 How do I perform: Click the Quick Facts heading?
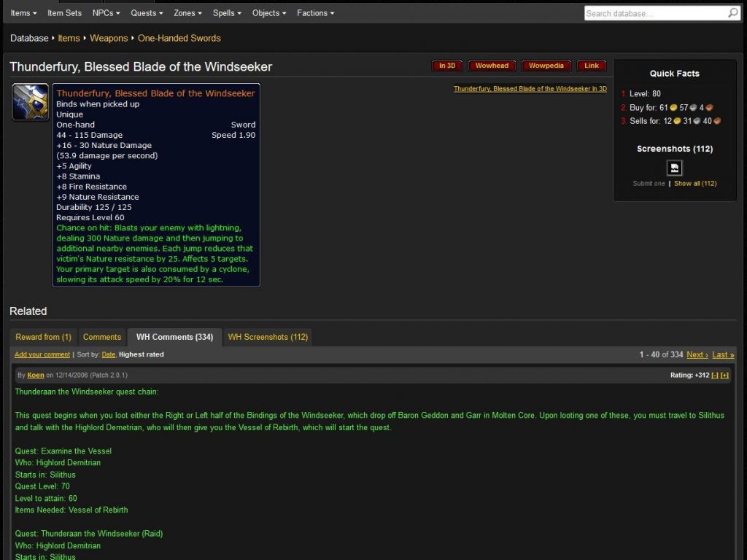click(x=674, y=74)
